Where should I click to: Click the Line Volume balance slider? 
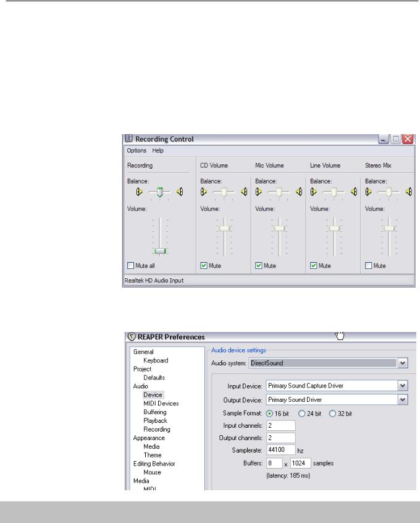coord(334,192)
